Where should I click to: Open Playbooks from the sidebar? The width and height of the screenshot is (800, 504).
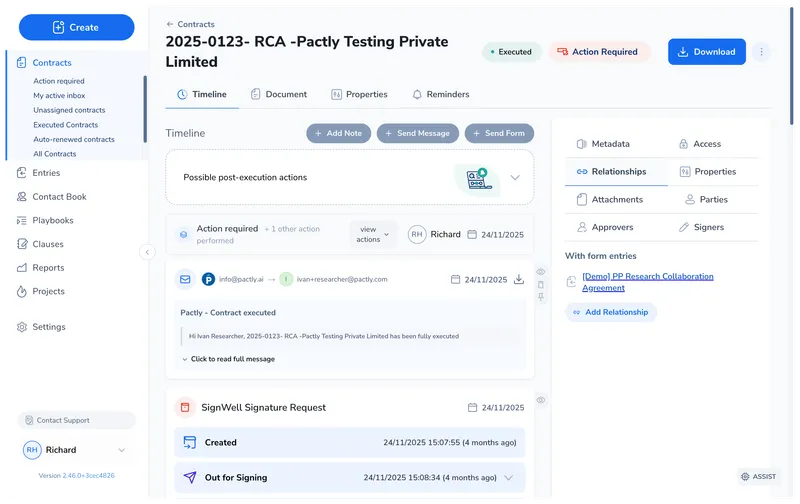click(x=53, y=220)
